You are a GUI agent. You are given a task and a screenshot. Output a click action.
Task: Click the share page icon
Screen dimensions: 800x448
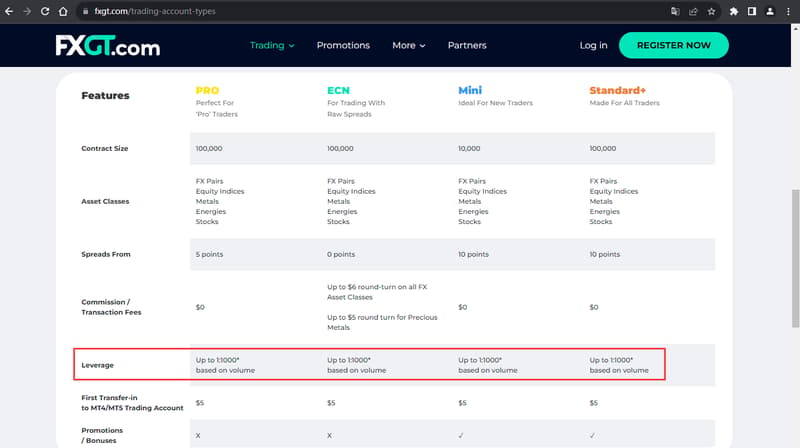tap(693, 11)
